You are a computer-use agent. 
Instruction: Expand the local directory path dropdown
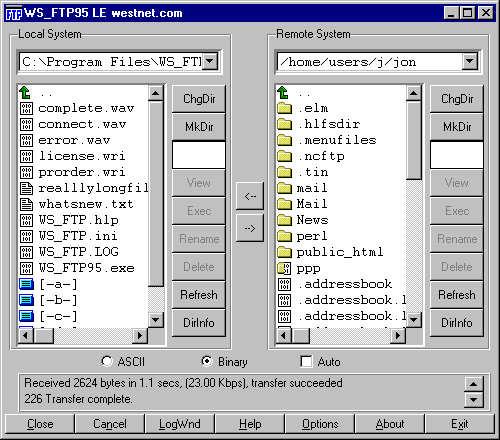(x=210, y=61)
